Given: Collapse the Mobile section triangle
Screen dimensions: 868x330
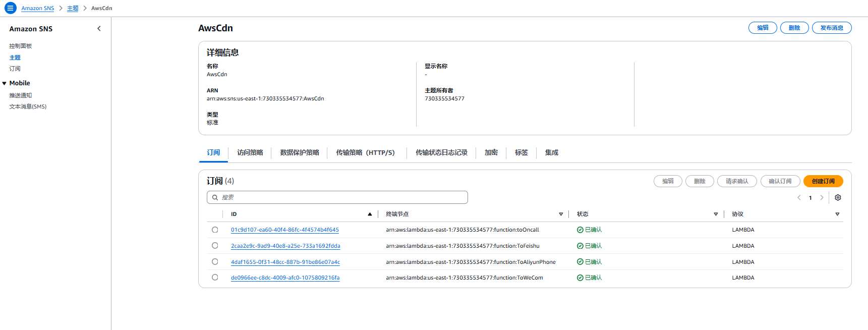Looking at the screenshot, I should [5, 83].
